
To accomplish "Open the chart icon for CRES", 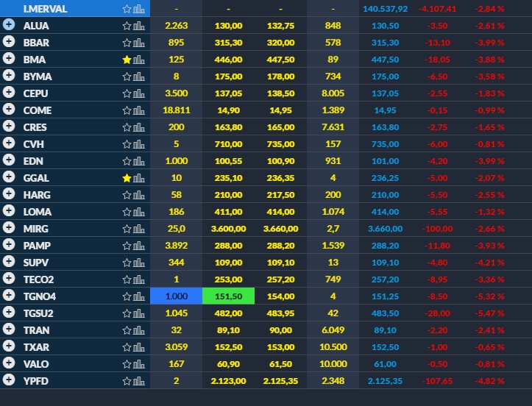I will pyautogui.click(x=139, y=127).
